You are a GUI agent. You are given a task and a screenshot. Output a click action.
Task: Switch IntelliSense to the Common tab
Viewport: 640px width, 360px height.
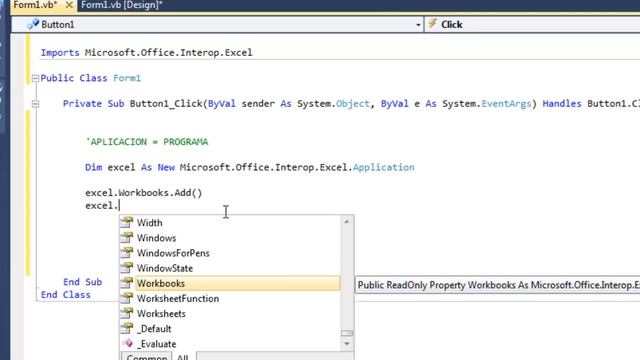(x=147, y=356)
